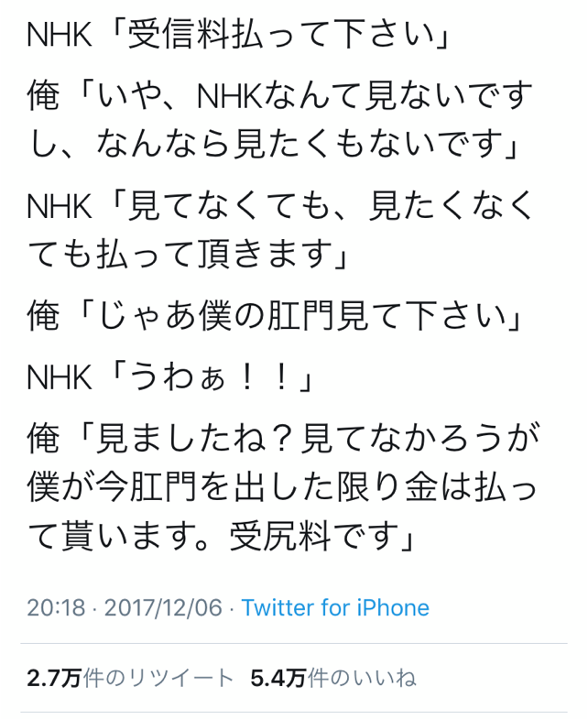This screenshot has height=719, width=588.
Task: Click the line なんなら見たくもないです
Action: [274, 144]
